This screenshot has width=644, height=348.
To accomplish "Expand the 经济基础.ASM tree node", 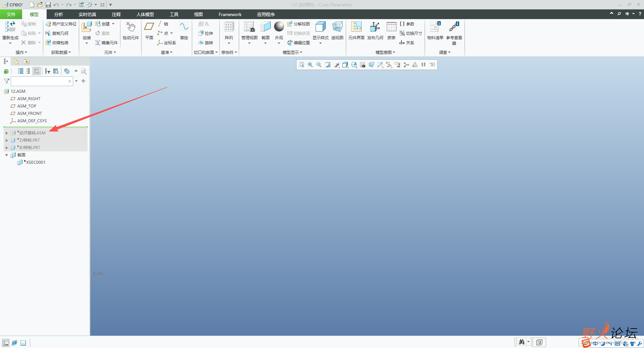I will (x=7, y=133).
